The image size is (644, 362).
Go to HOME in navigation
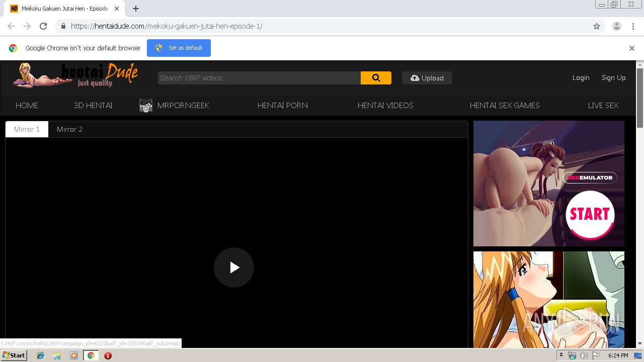click(x=27, y=105)
